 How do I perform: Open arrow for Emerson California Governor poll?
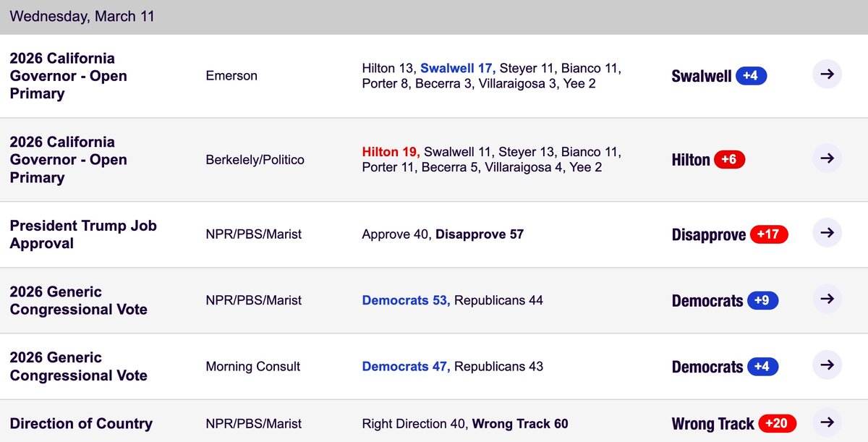point(827,75)
